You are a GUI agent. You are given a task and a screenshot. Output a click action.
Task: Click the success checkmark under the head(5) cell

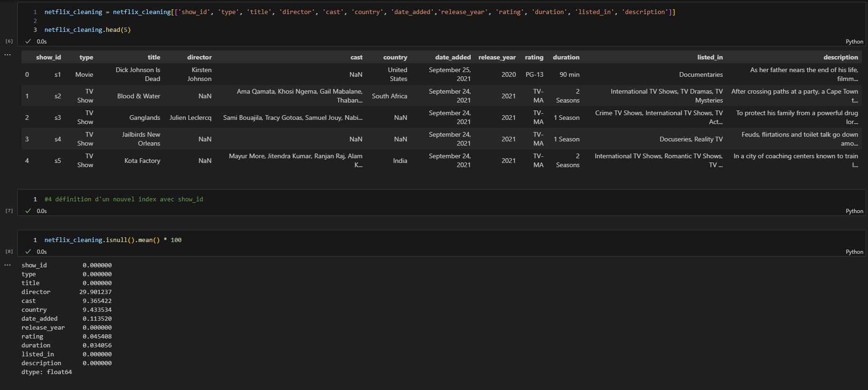click(28, 42)
